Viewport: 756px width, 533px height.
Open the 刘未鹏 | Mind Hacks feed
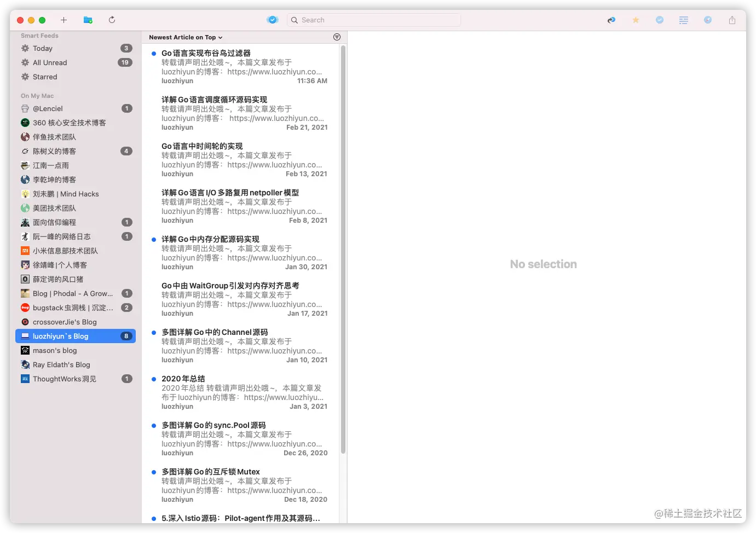pos(76,194)
